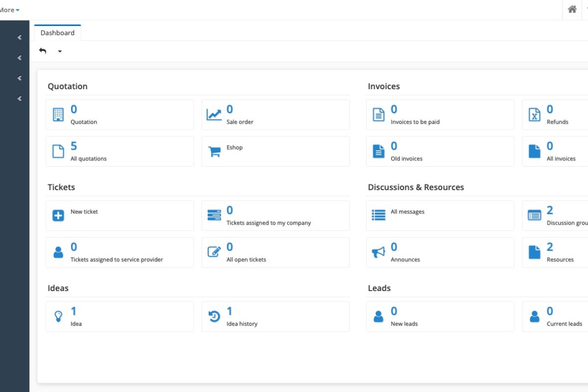Open Tickets assigned to service provider
Screen dimensions: 588x392
pyautogui.click(x=120, y=252)
